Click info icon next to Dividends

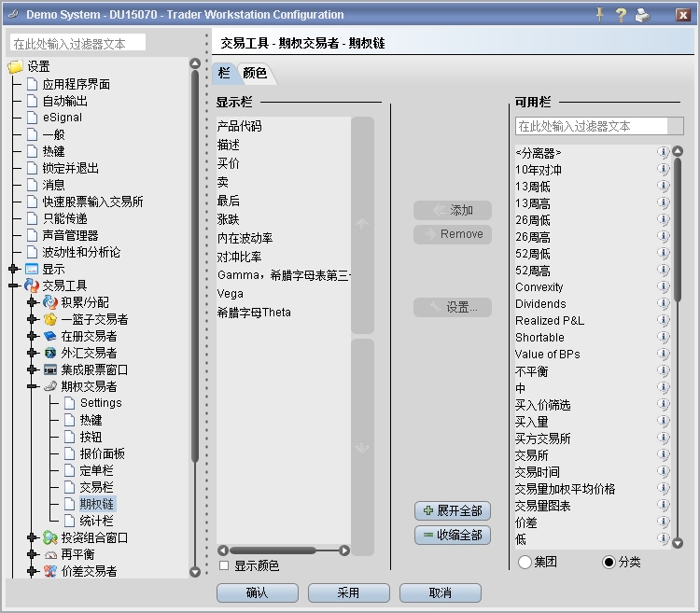point(664,303)
